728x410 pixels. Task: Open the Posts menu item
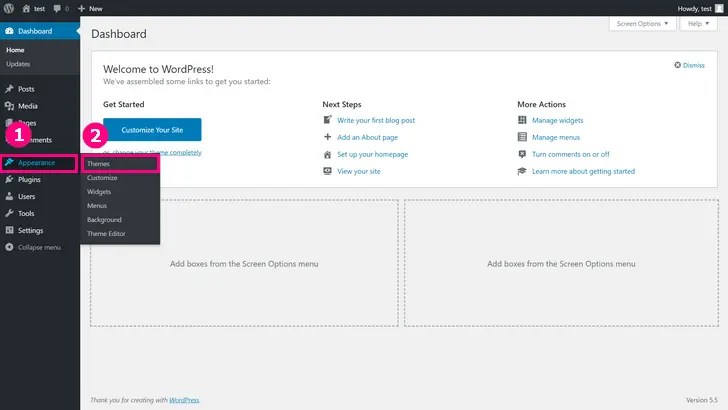tap(40, 89)
